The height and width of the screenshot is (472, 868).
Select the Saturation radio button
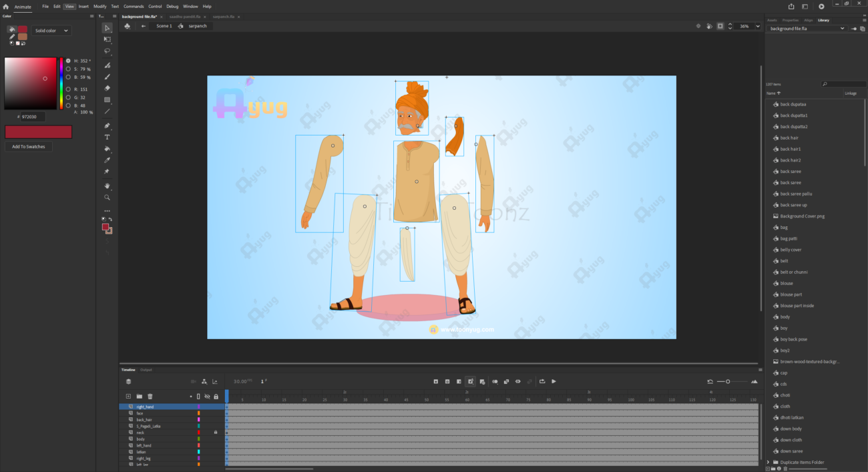click(x=68, y=69)
